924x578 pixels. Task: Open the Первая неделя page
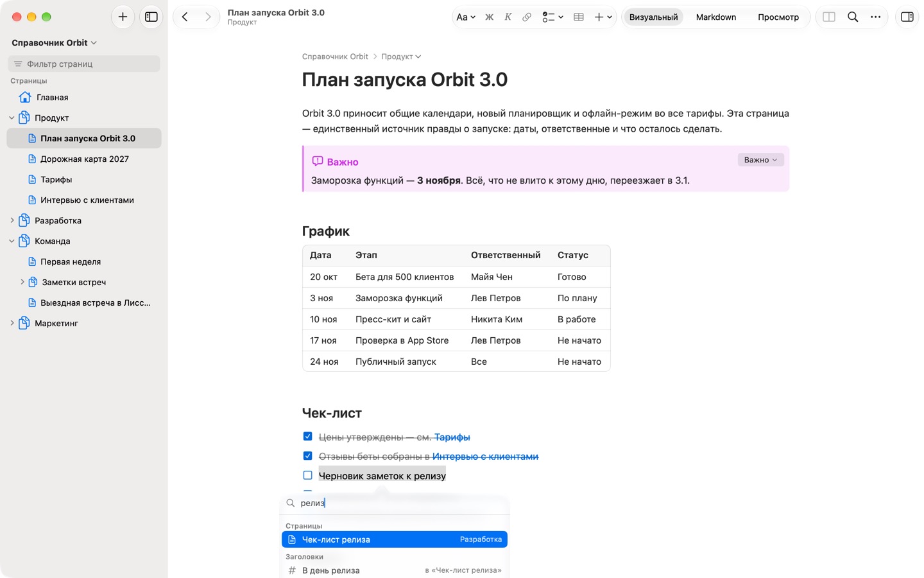[84, 262]
